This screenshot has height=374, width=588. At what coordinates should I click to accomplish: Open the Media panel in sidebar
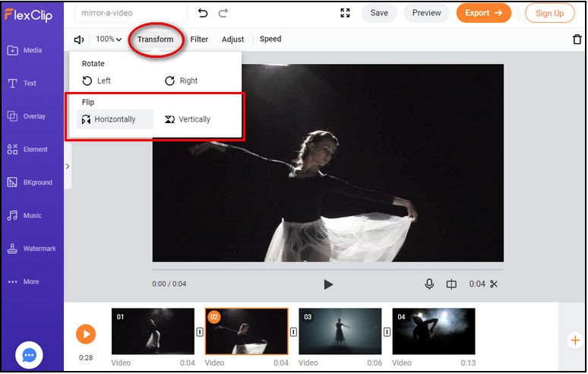pyautogui.click(x=25, y=50)
